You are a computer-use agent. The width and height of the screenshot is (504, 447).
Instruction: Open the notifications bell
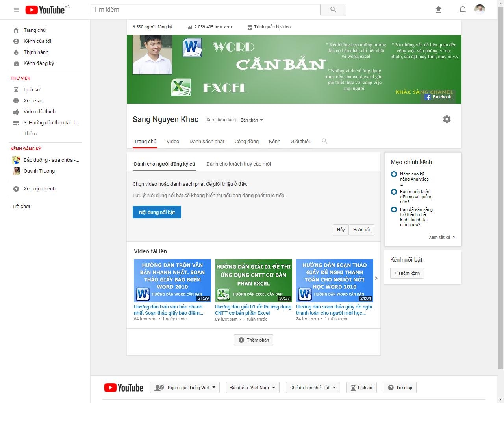click(463, 9)
